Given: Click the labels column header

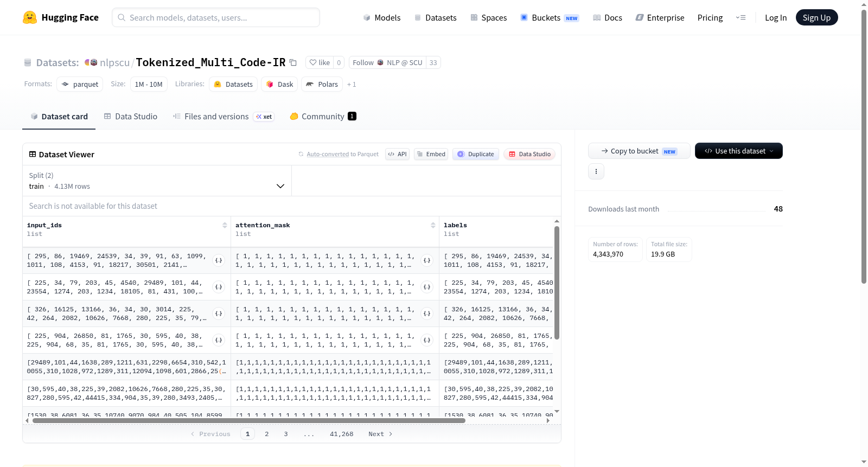Looking at the screenshot, I should click(x=455, y=225).
